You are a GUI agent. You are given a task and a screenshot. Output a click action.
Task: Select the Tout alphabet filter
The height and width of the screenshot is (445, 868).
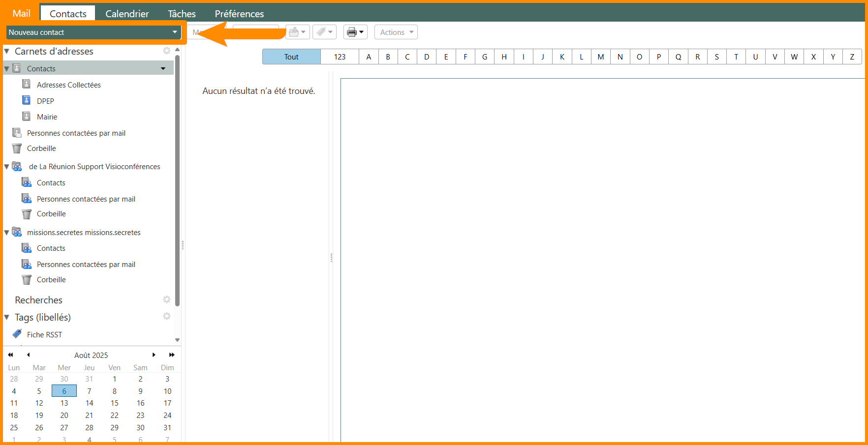(x=291, y=57)
